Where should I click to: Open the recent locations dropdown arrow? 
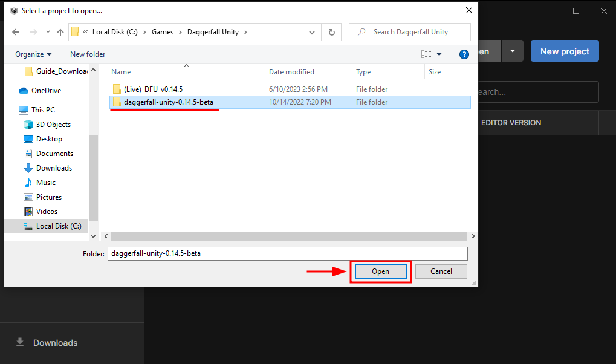pos(48,32)
